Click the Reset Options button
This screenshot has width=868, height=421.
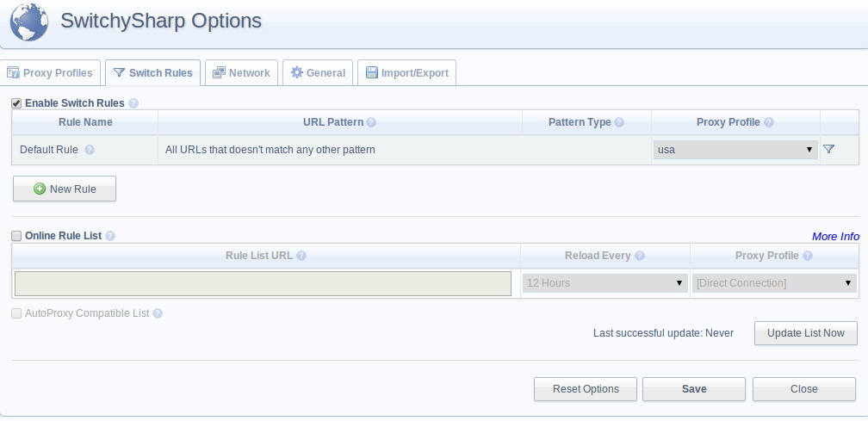coord(586,389)
